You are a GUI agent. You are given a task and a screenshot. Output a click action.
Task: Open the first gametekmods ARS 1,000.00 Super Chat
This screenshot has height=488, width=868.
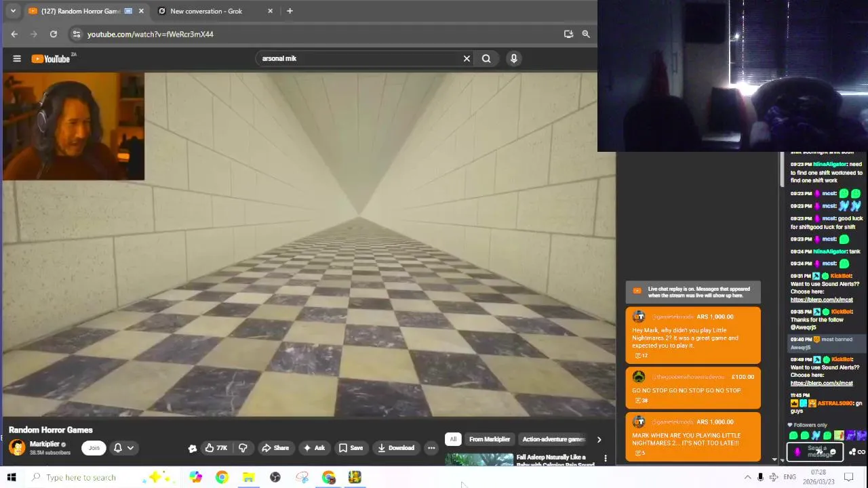tap(693, 335)
